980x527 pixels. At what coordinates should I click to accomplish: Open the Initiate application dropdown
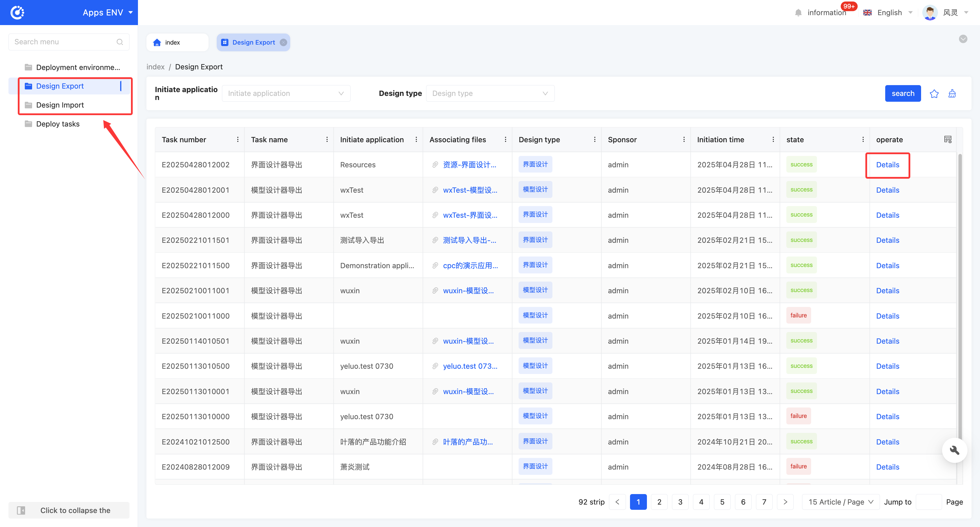(286, 94)
